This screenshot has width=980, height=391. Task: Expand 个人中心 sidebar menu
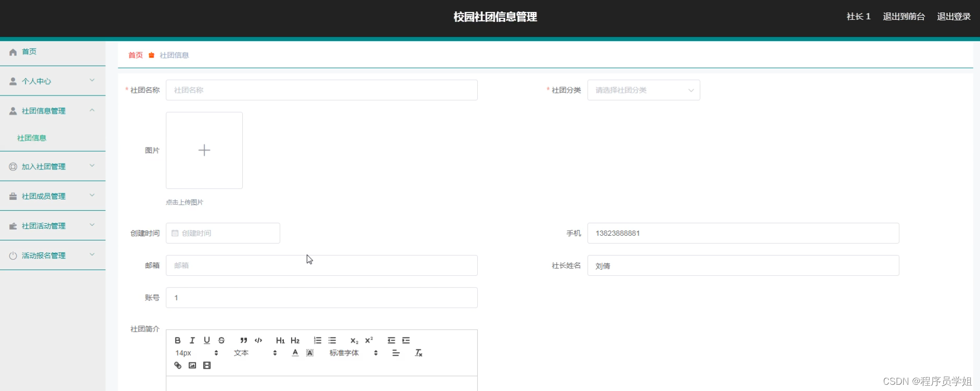(52, 81)
